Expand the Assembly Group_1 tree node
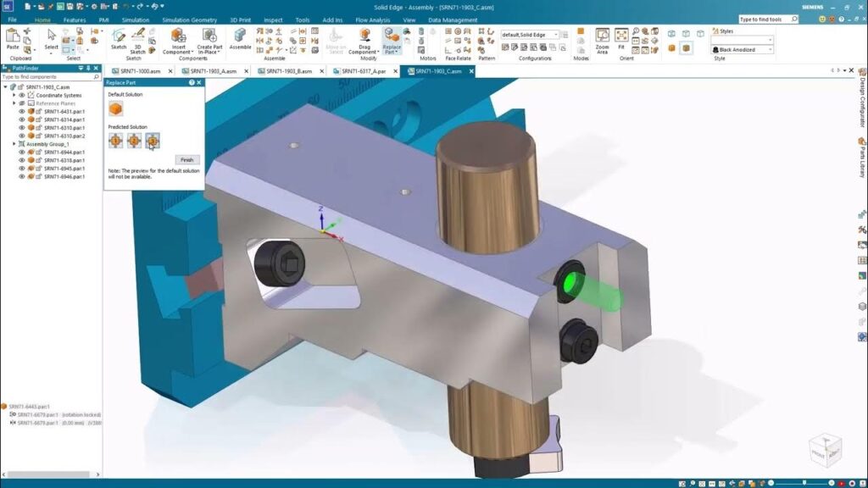 14,144
